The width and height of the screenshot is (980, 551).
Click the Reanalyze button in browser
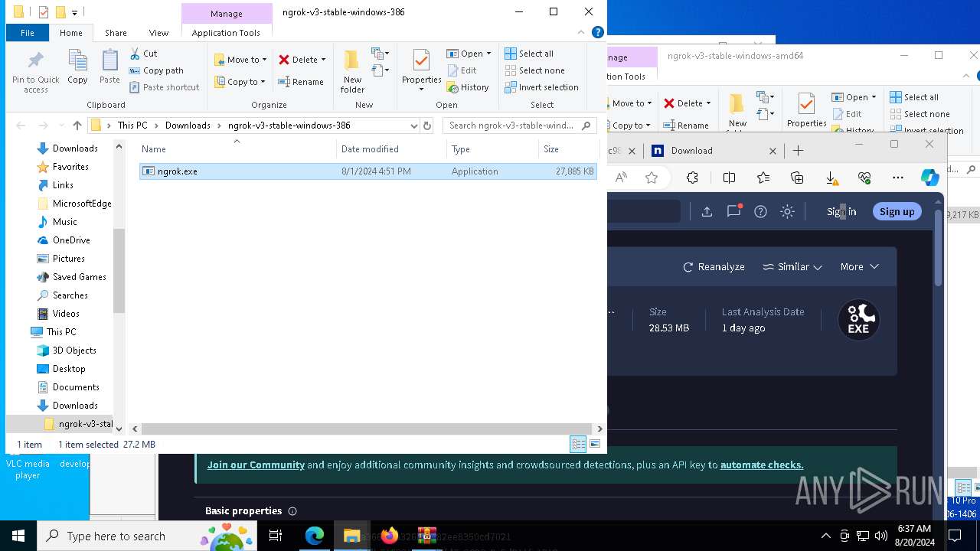(714, 267)
